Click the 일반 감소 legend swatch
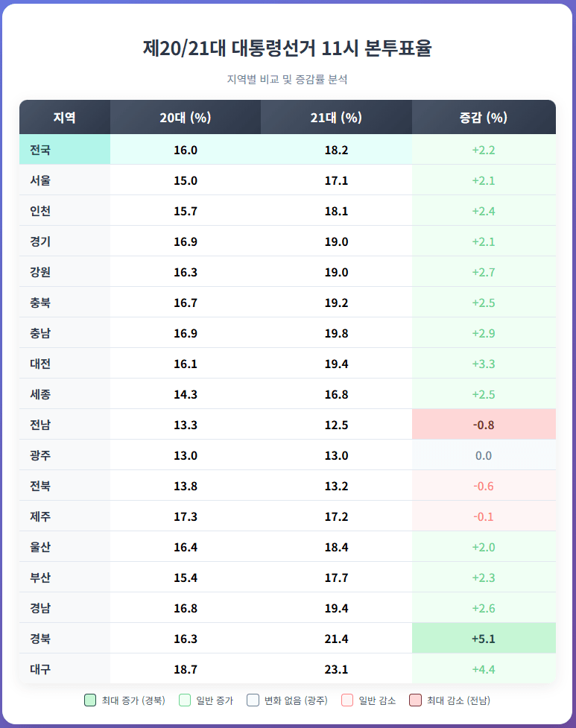The width and height of the screenshot is (576, 728). click(x=347, y=700)
